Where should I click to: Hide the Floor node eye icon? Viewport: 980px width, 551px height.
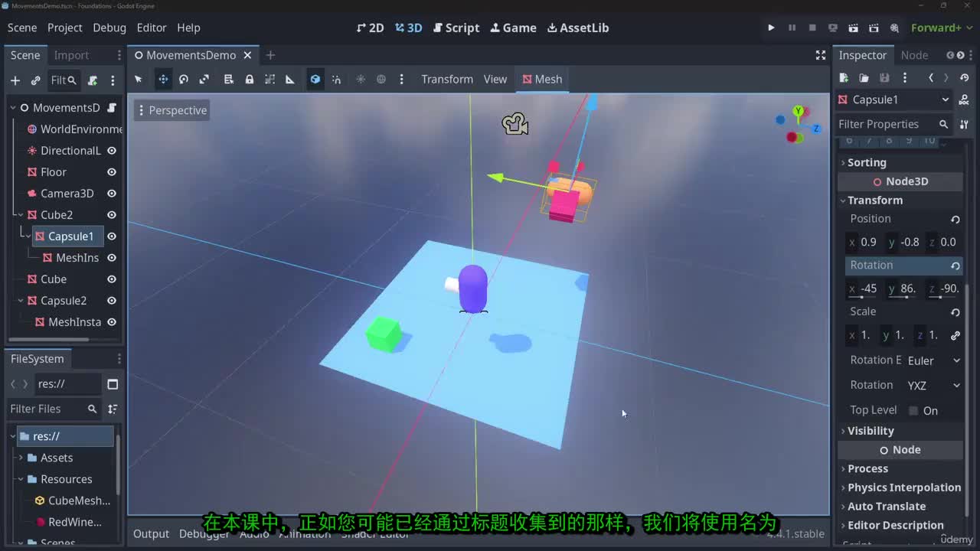112,172
